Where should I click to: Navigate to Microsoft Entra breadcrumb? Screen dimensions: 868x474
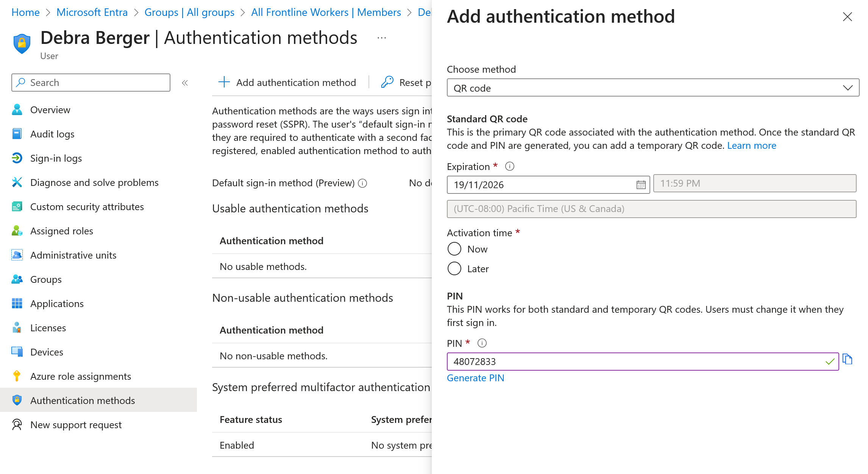(92, 12)
